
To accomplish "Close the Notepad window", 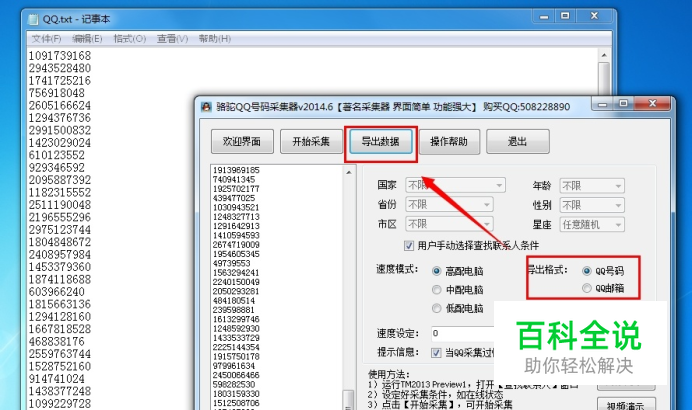I will 594,16.
